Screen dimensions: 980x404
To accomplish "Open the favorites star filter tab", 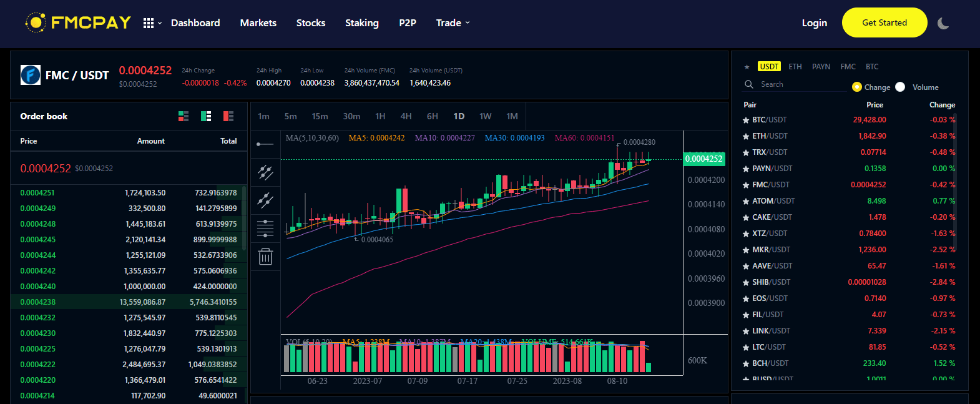I will point(747,67).
